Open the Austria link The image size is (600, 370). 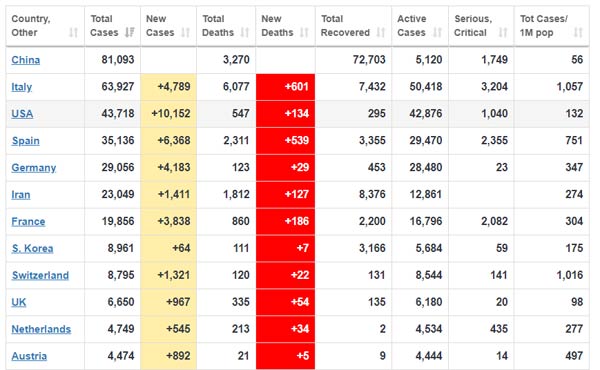[x=29, y=356]
